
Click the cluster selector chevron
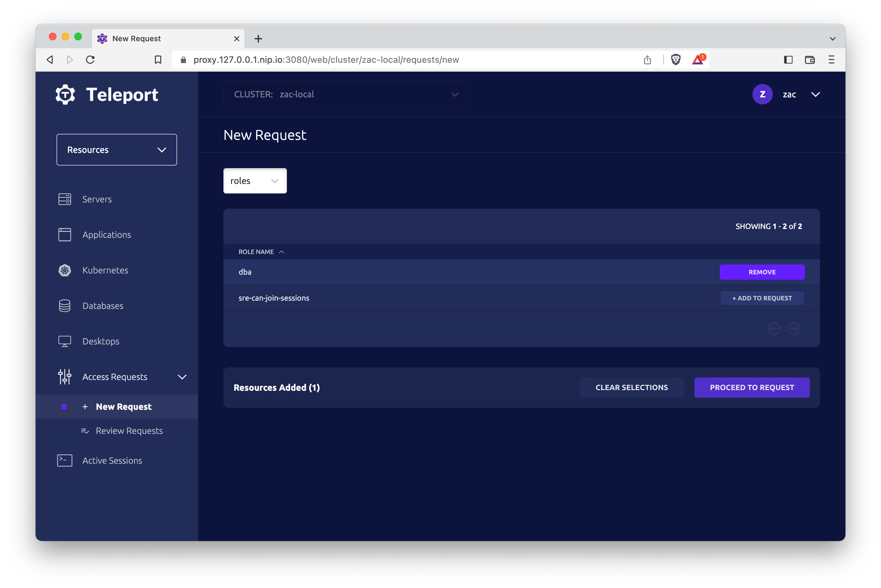[x=456, y=94]
